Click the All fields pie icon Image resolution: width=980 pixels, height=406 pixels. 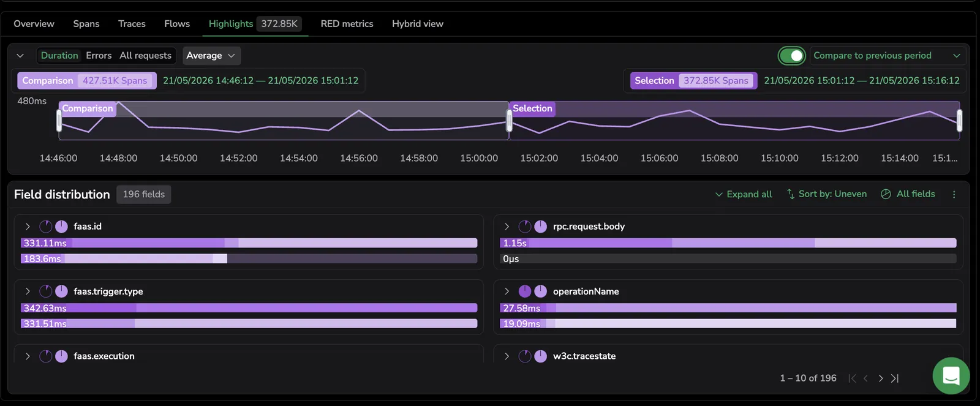[886, 194]
